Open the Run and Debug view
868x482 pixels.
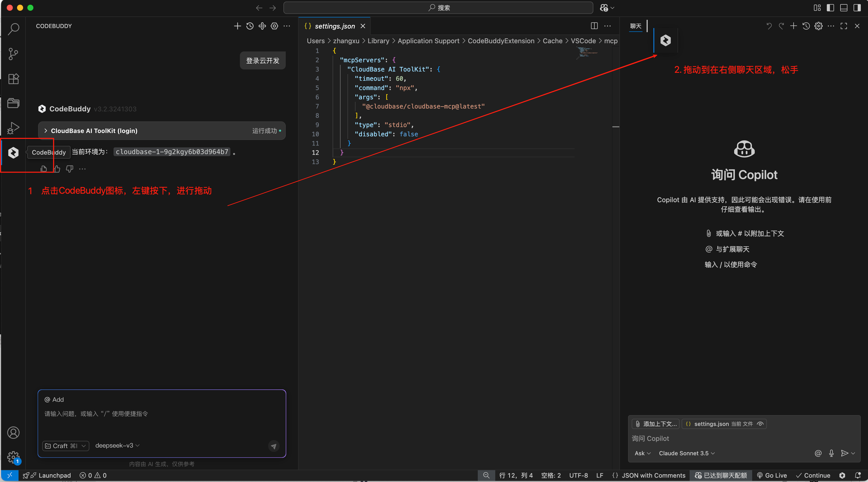coord(13,128)
